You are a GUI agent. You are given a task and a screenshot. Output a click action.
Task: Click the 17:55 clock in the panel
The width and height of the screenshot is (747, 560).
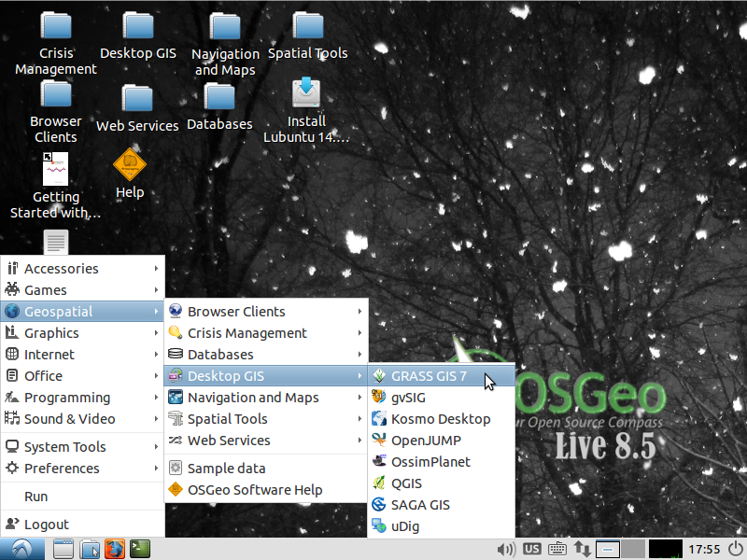click(704, 550)
